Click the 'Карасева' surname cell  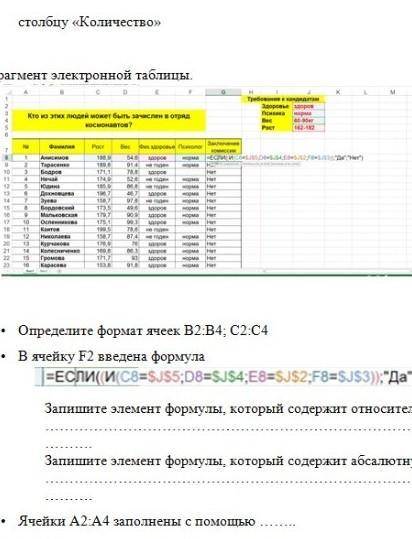coord(62,265)
